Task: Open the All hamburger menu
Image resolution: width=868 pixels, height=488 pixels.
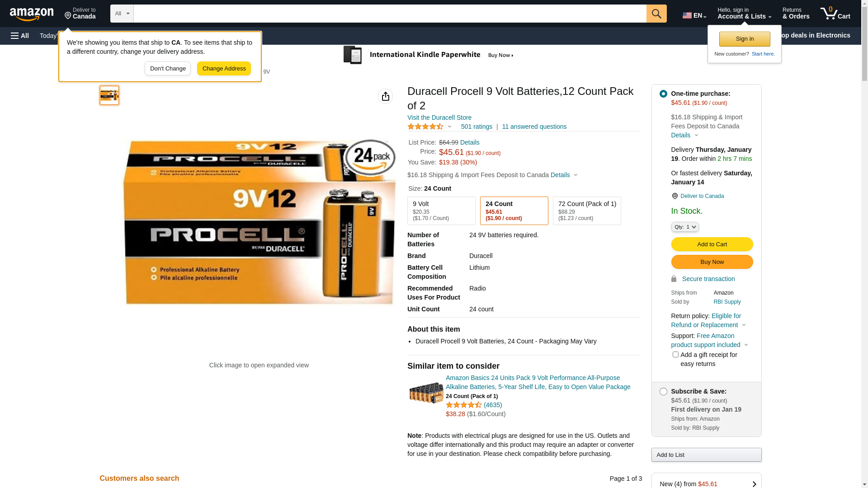Action: coord(20,36)
